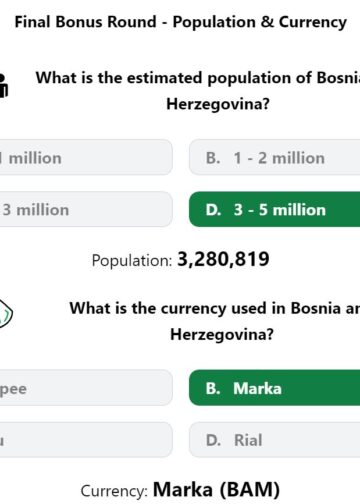Click the "Final Bonus Round - Population & Currency" heading
The height and width of the screenshot is (504, 360).
[181, 22]
